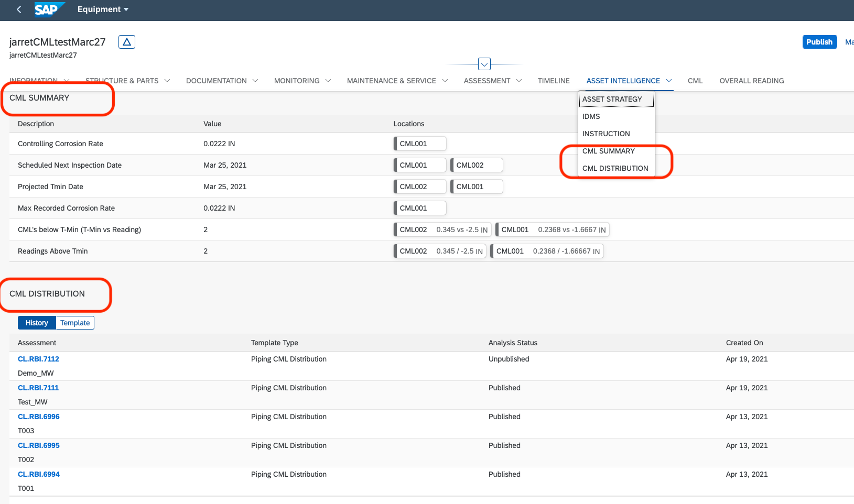Open the Overall Reading tab
Image resolution: width=854 pixels, height=504 pixels.
pos(752,81)
